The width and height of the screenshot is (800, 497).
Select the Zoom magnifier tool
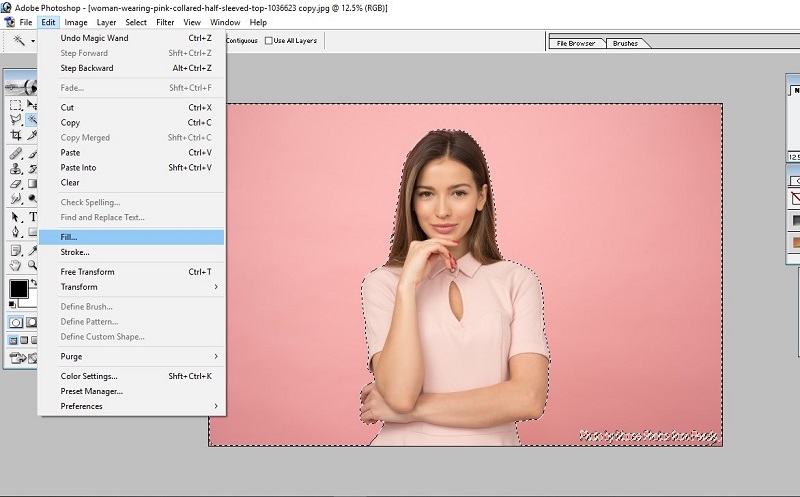32,265
